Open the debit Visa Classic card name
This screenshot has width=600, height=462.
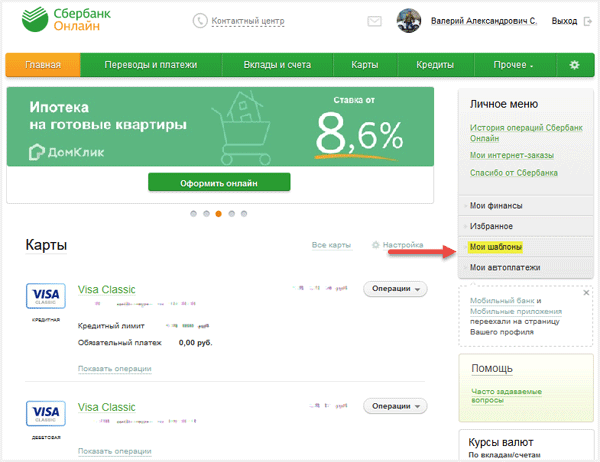[106, 407]
